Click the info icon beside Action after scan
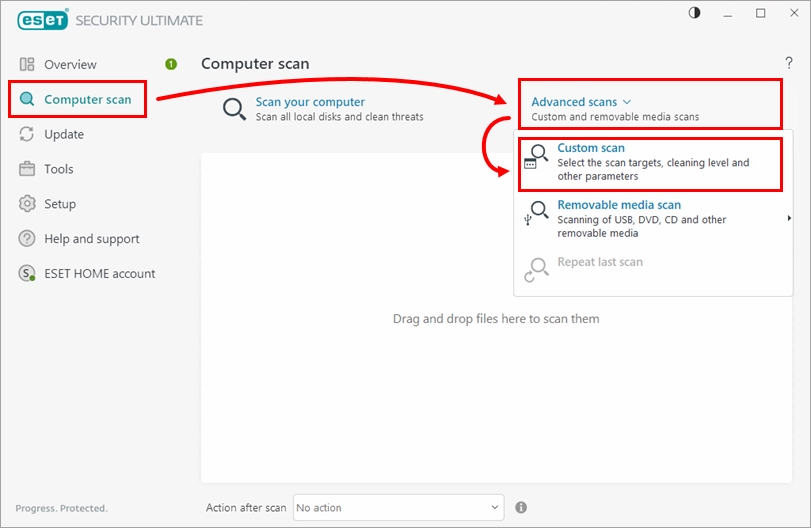 tap(521, 508)
